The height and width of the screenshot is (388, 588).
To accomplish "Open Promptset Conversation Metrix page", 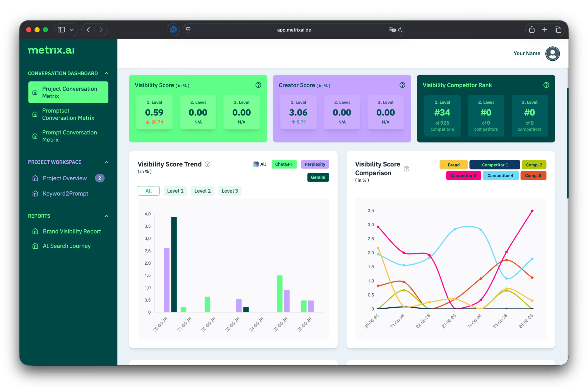I will coord(68,114).
